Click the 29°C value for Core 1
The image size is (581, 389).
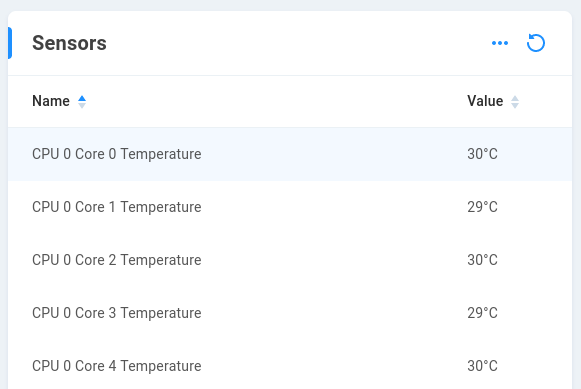click(x=482, y=207)
